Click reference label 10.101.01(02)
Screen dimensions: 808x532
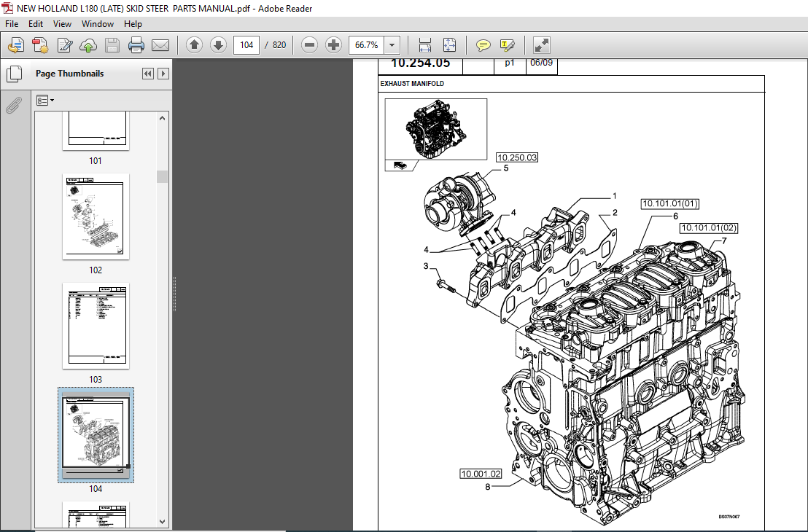[x=709, y=227]
